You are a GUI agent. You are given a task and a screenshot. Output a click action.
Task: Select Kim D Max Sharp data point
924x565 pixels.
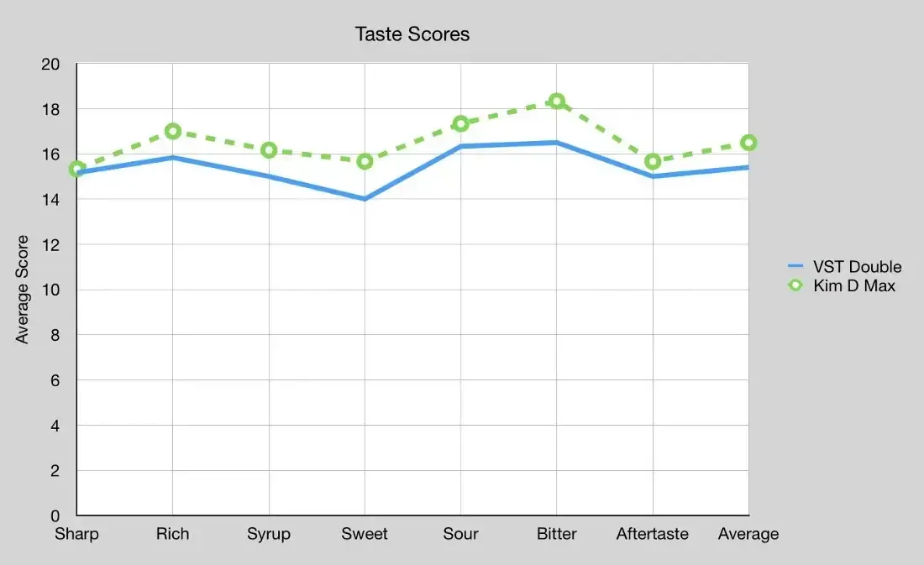(76, 169)
